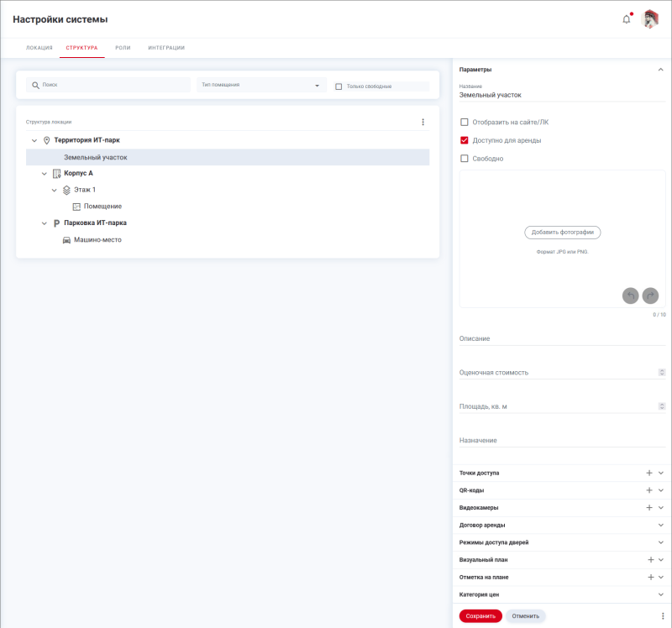The image size is (672, 628).
Task: Click the rotate photo left icon
Action: (631, 296)
